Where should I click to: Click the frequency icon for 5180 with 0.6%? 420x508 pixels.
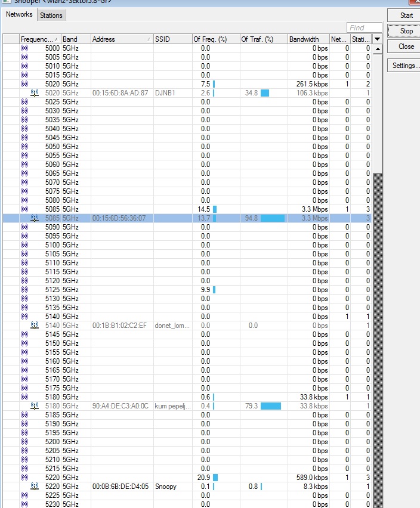24,397
